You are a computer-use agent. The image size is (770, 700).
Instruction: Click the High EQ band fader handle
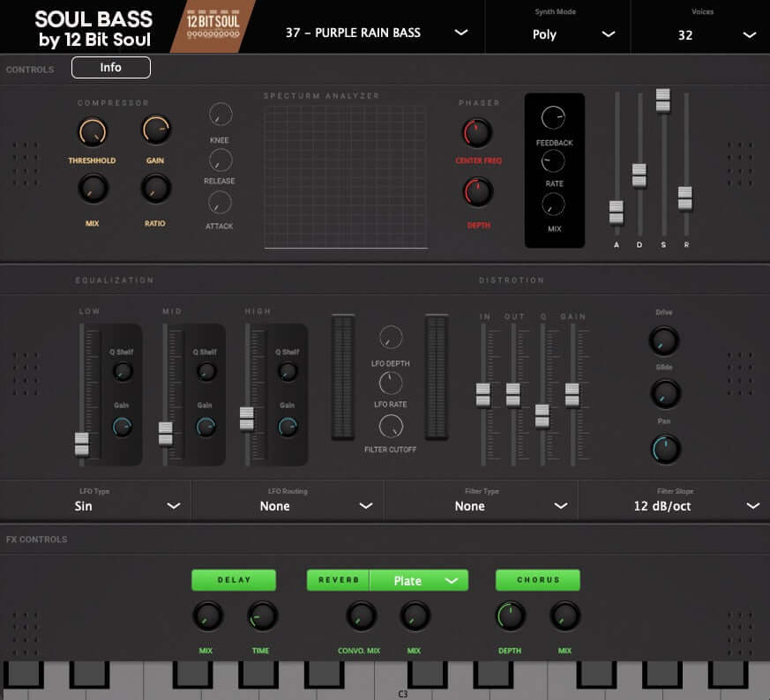pos(246,419)
